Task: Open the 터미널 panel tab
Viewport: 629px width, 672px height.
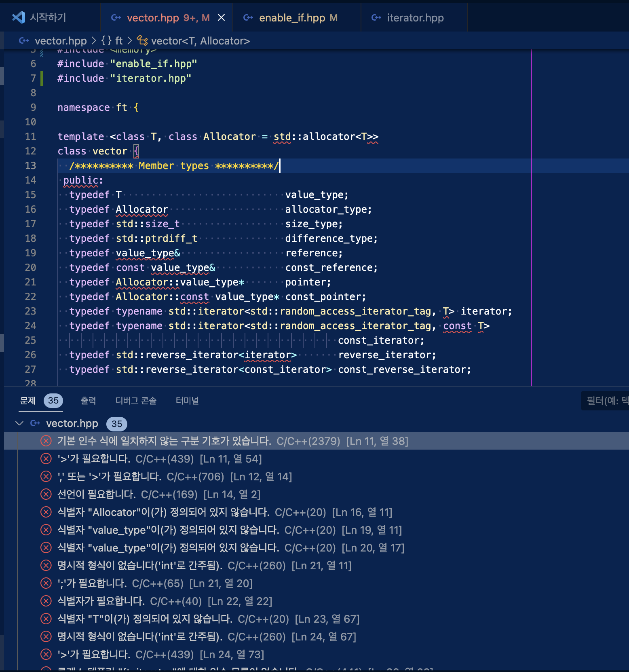Action: click(187, 401)
